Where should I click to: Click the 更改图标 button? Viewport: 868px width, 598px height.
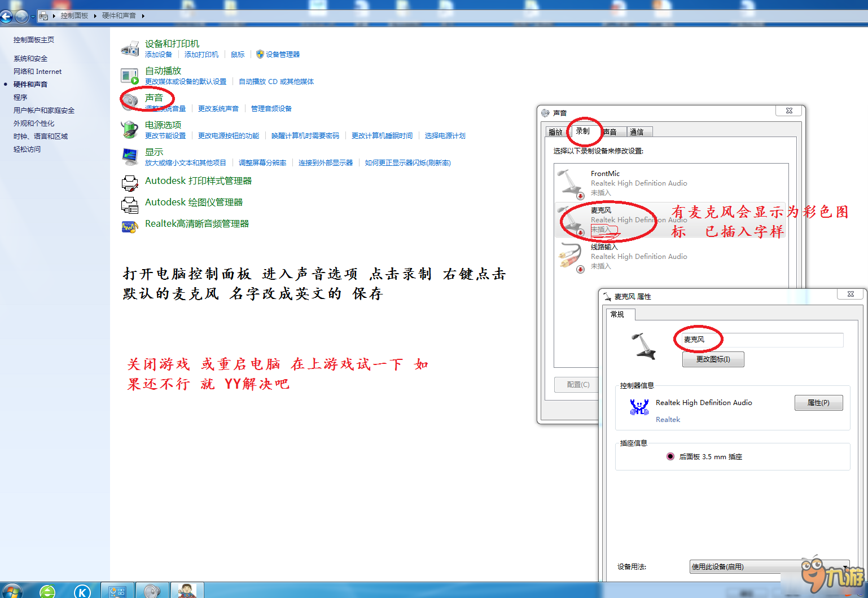pyautogui.click(x=713, y=359)
